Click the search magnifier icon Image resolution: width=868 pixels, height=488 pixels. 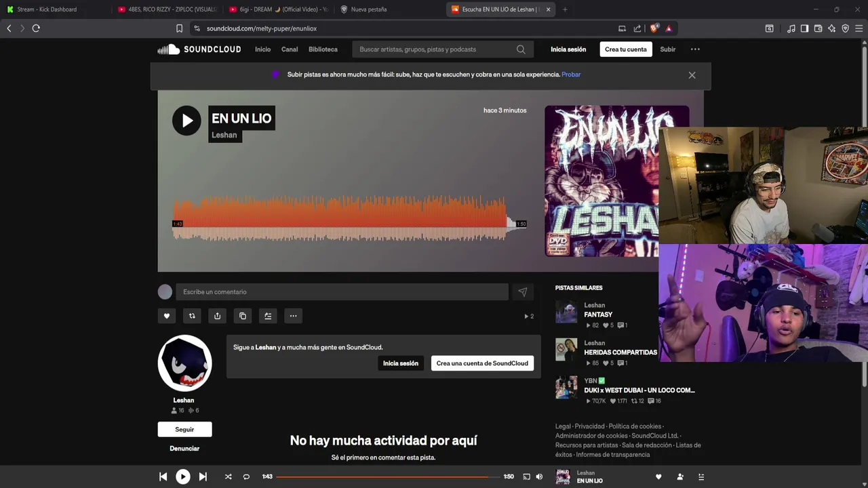point(521,49)
